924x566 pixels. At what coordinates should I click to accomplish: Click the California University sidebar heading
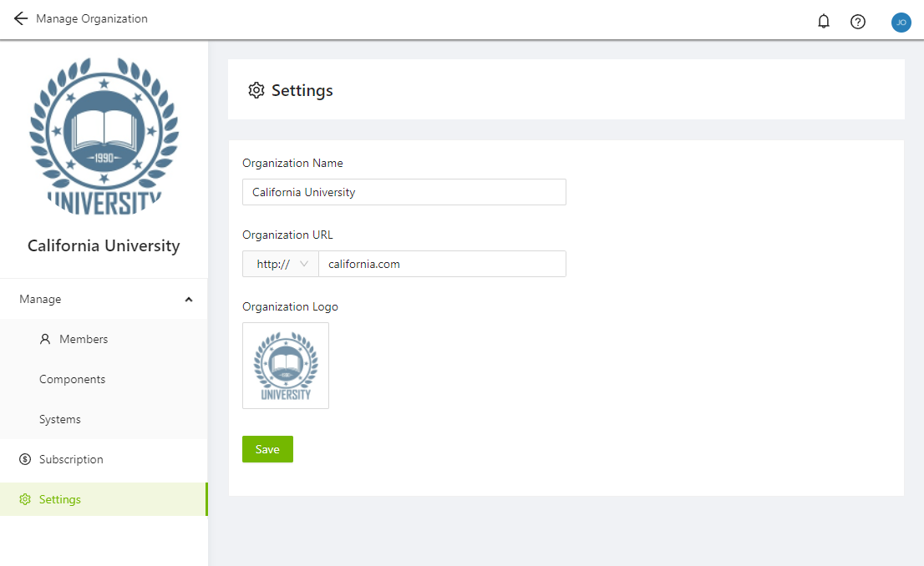pos(104,245)
